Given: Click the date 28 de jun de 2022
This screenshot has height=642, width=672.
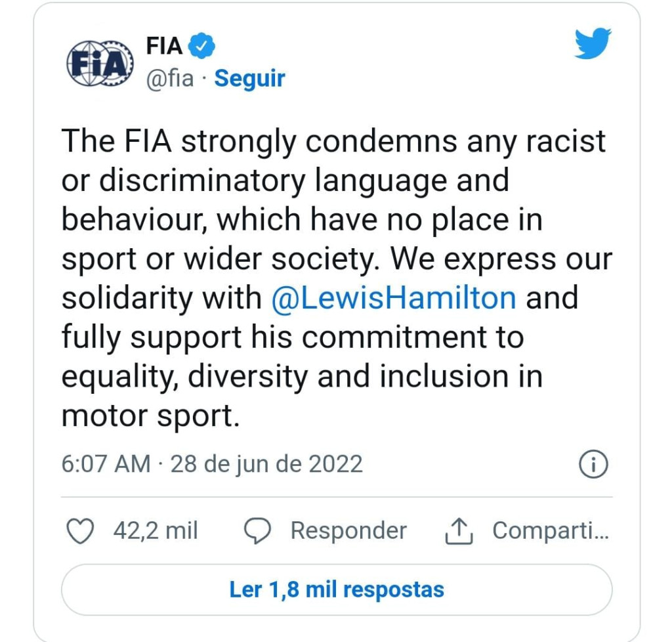Looking at the screenshot, I should [266, 464].
